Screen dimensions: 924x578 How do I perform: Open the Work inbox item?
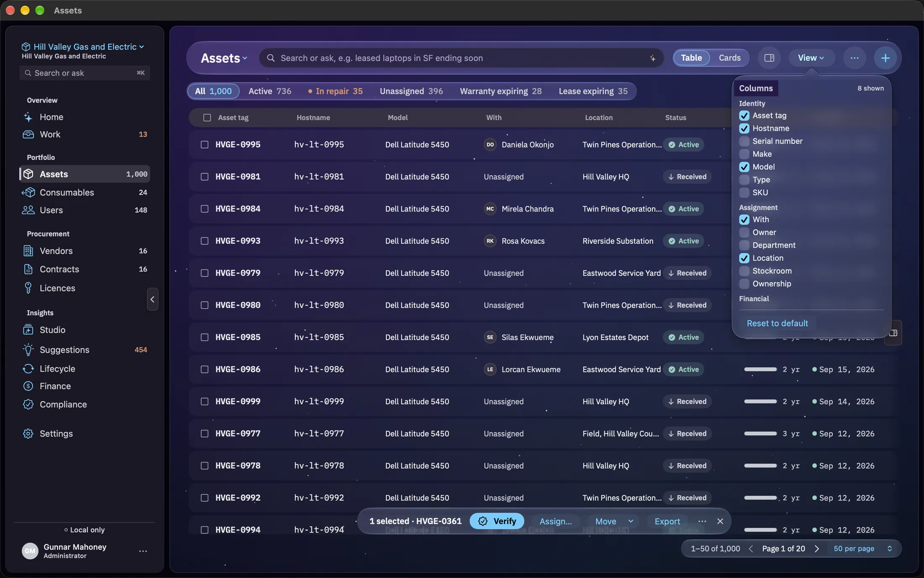pyautogui.click(x=84, y=135)
